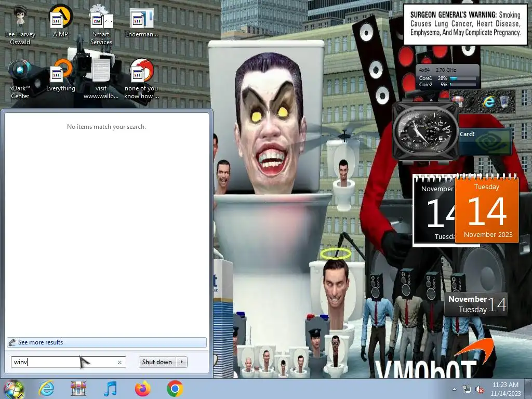Click the orange Tuesday 14 calendar gadget
The image size is (532, 399).
(x=487, y=209)
